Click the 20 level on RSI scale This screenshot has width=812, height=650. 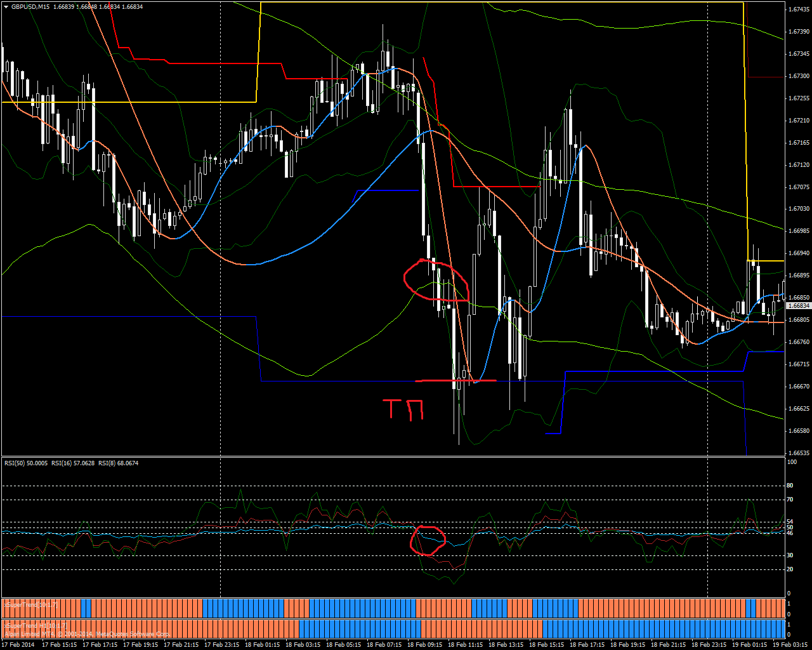(790, 569)
